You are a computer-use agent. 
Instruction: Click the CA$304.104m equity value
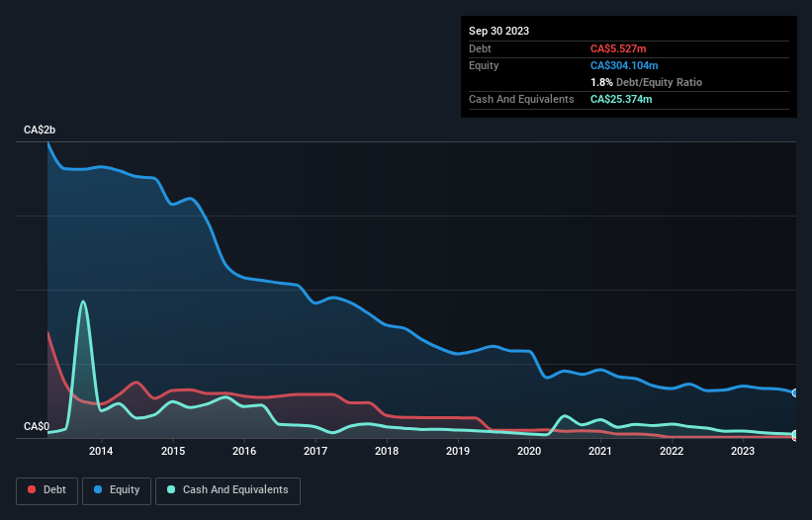624,65
